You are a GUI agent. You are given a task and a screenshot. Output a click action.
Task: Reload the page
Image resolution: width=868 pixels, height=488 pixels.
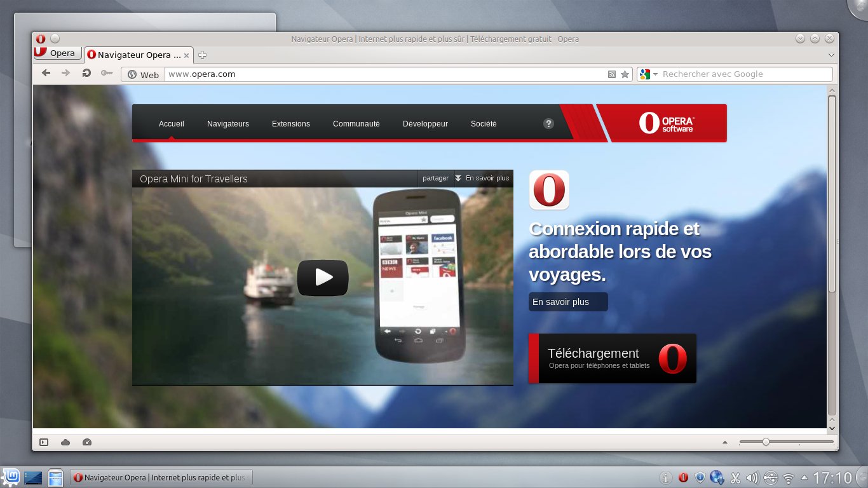tap(86, 73)
